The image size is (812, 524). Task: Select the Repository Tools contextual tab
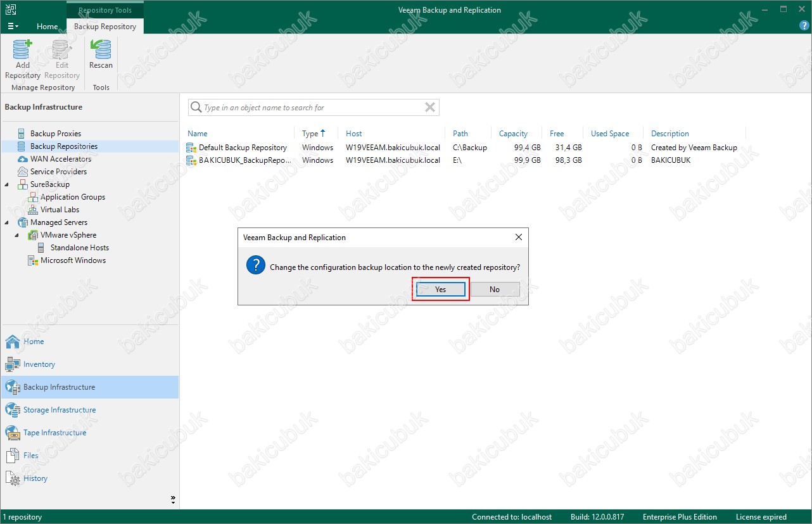[105, 10]
